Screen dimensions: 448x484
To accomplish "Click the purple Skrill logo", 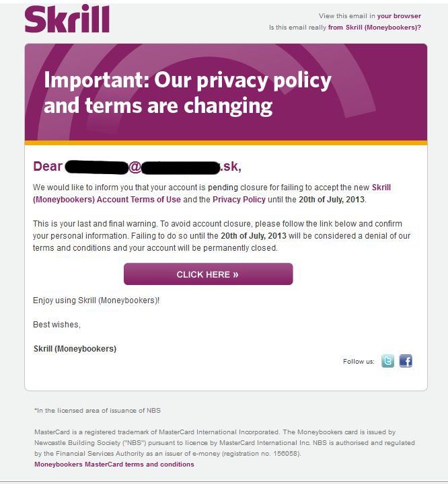I will pos(67,19).
